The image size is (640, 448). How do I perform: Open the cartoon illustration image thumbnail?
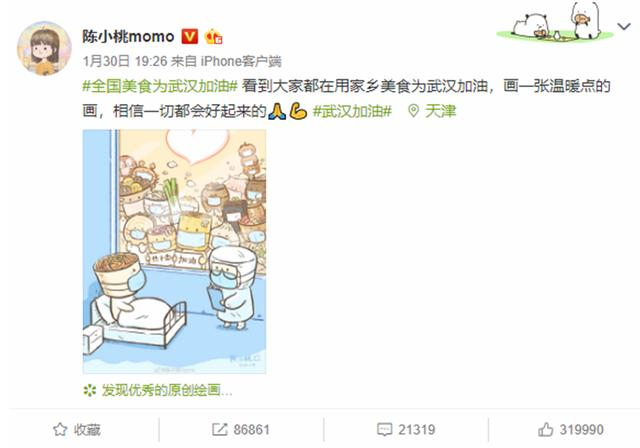174,251
